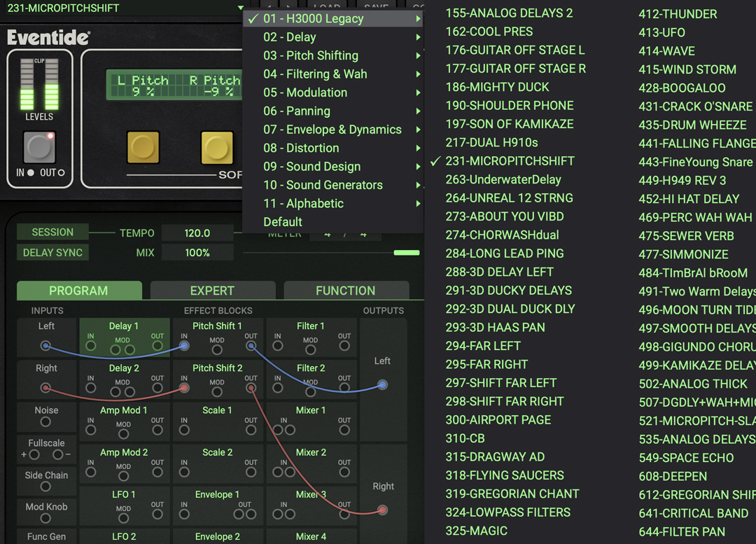Viewport: 756px width, 544px height.
Task: Choose the 263-UnderwaterDelay preset
Action: coord(503,179)
